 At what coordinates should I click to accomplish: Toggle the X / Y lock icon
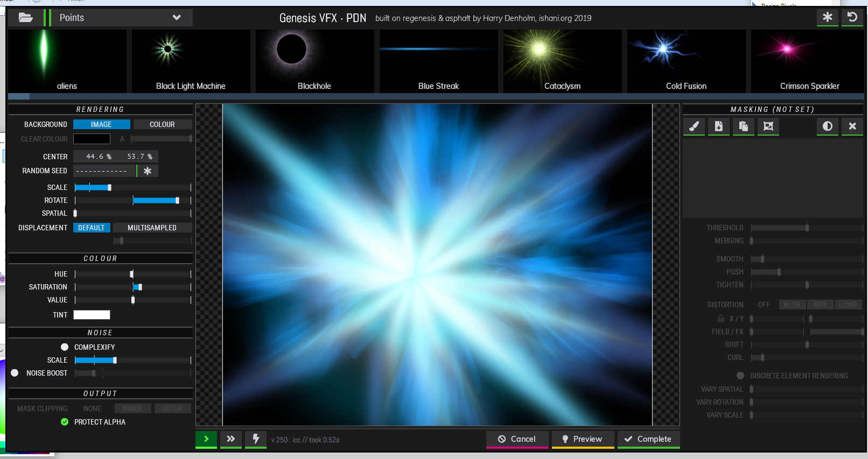click(721, 319)
